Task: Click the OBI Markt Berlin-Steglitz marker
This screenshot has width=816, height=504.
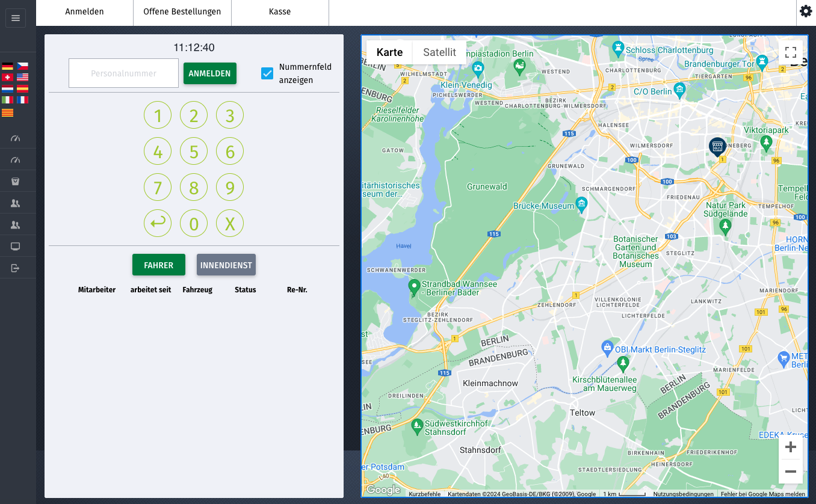Action: [x=608, y=348]
